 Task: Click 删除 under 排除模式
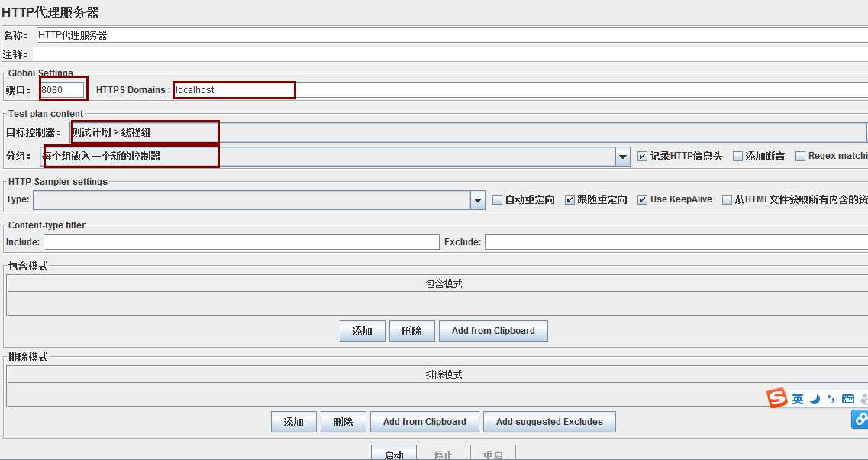point(344,422)
